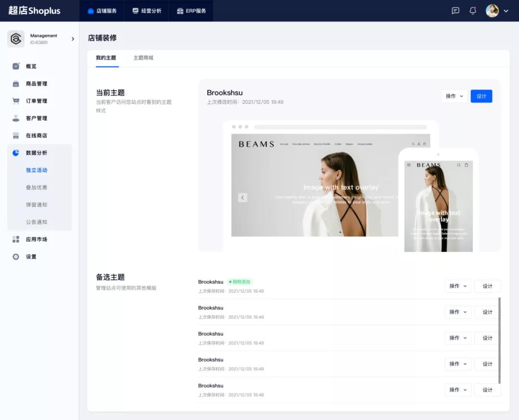Click previous slide arrow in theme preview
Image resolution: width=519 pixels, height=420 pixels.
243,198
